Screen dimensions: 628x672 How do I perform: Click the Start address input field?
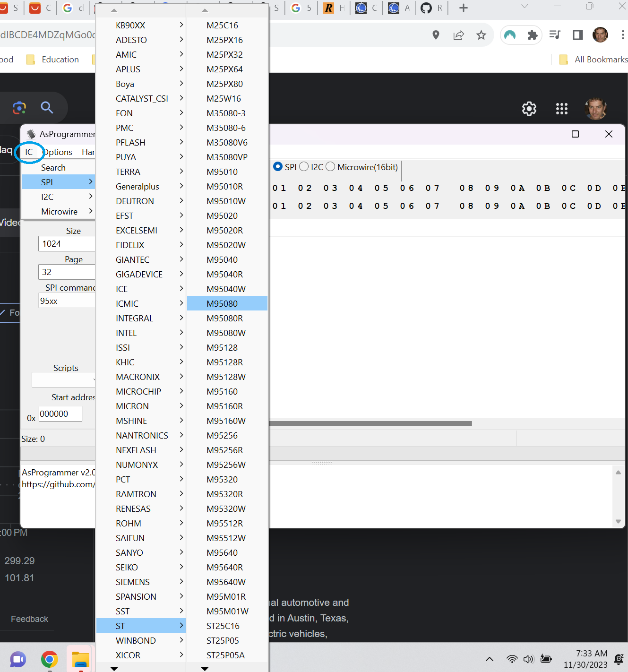click(x=60, y=414)
